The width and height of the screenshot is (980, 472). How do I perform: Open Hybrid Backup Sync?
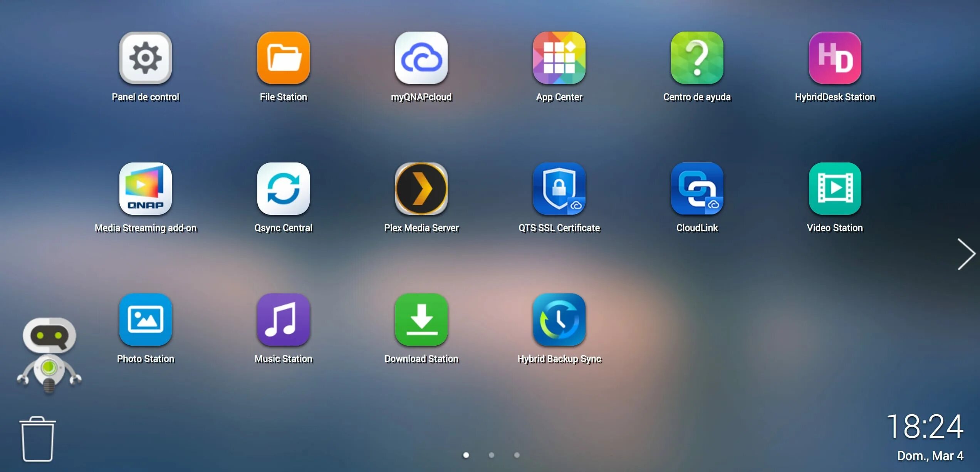tap(559, 320)
